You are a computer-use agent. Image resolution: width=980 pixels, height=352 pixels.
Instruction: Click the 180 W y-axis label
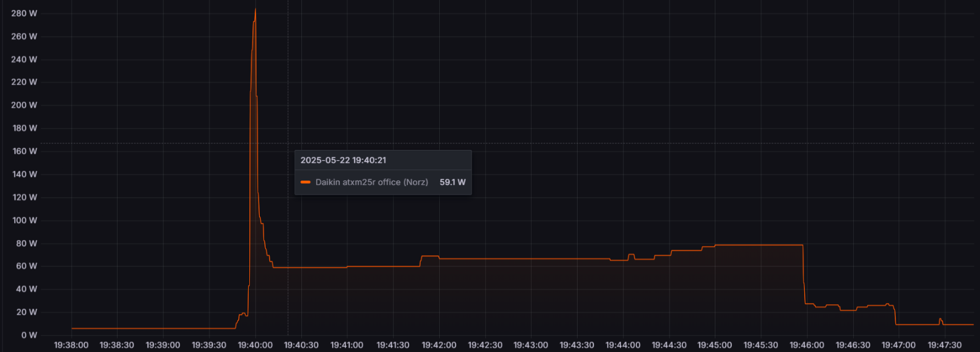click(x=24, y=129)
